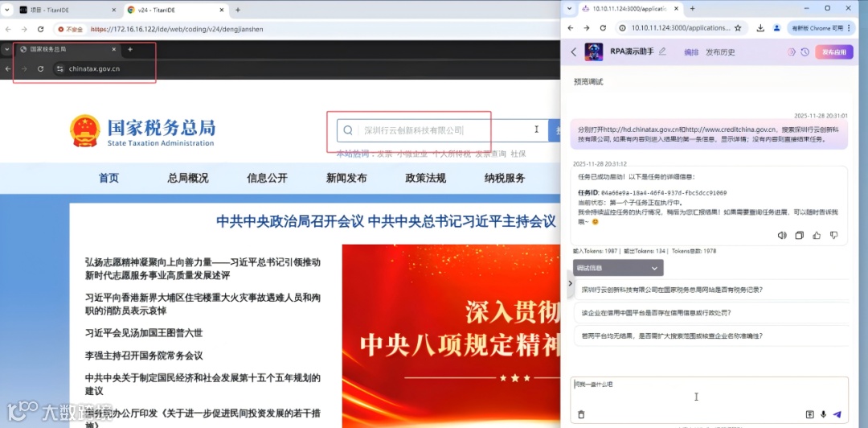Click site info icon before 10.10.11.124 address
The width and height of the screenshot is (868, 428).
623,27
